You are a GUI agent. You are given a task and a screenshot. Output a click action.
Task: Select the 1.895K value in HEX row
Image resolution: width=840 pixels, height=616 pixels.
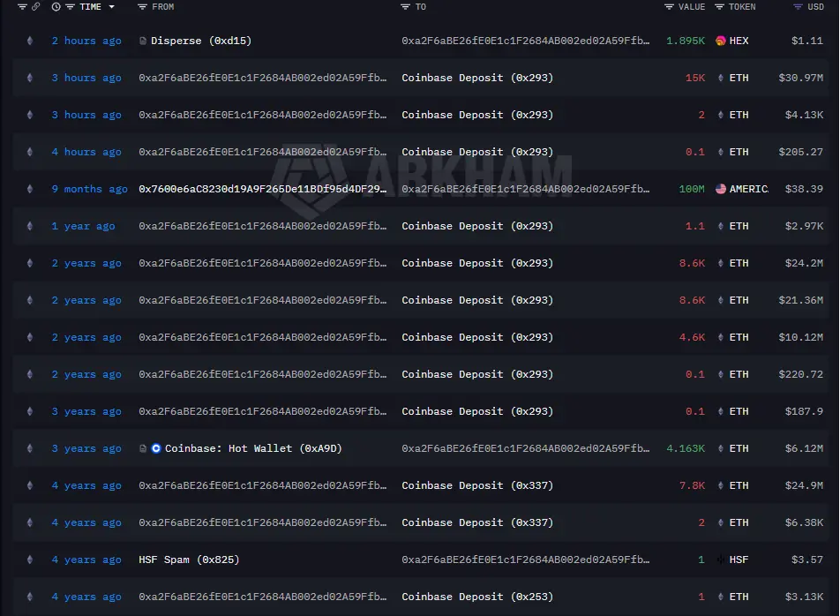686,41
